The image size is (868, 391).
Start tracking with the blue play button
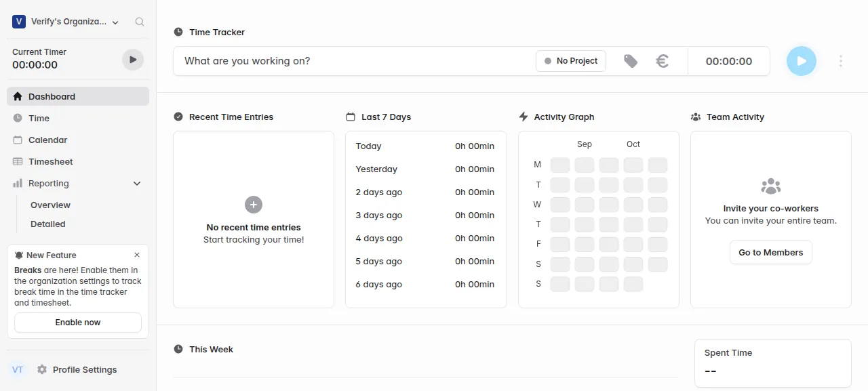802,61
